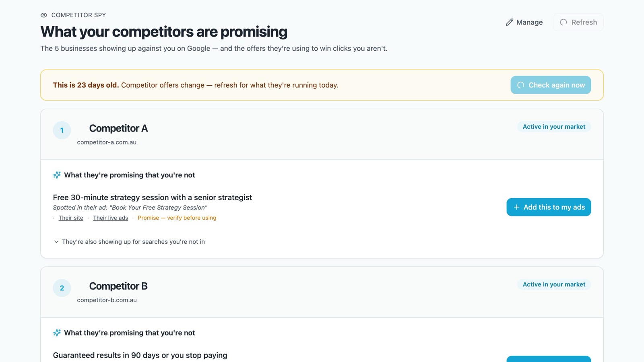Click the Manage pencil icon
This screenshot has height=362, width=644.
[510, 22]
